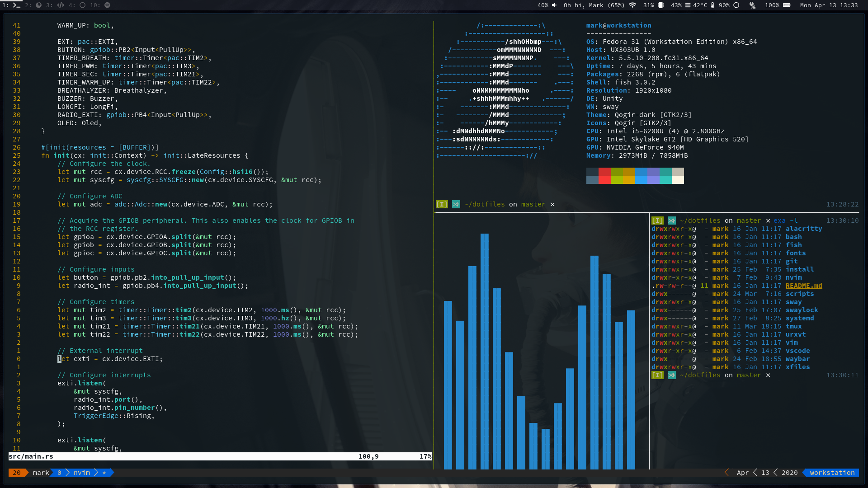Screen dimensions: 868x488
Task: Switch to workspace 2 Firefox icon
Action: click(x=38, y=5)
